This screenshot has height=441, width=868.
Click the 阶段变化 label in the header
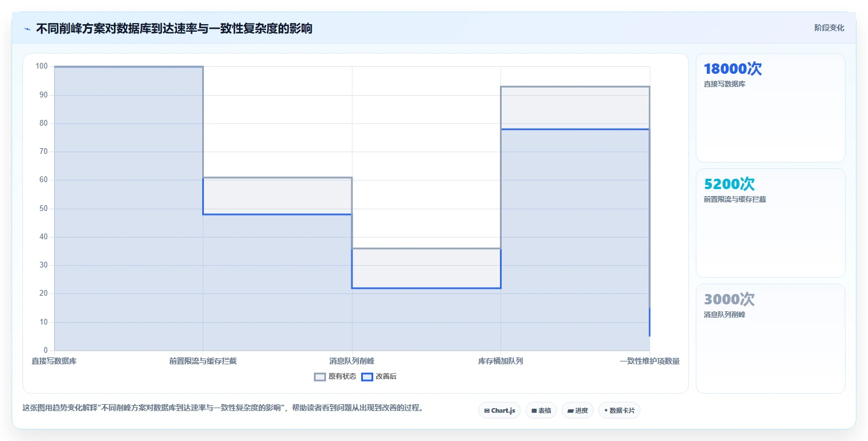point(829,28)
